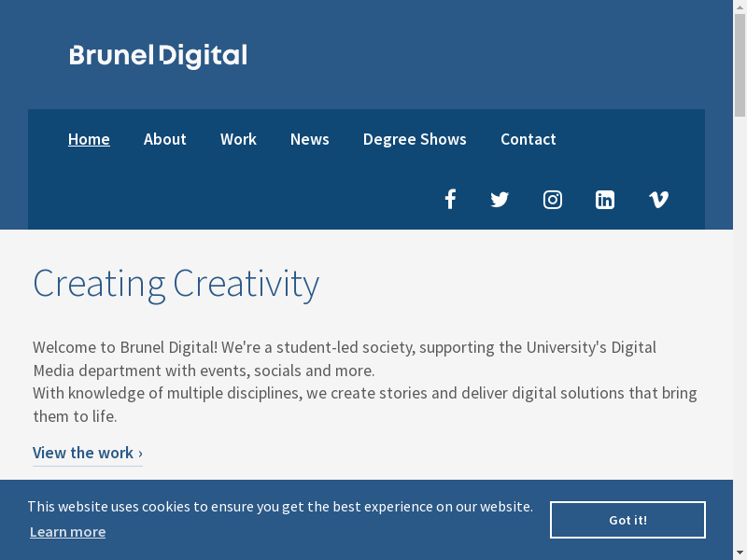747x560 pixels.
Task: Click the Brunel Digital logo
Action: (158, 56)
